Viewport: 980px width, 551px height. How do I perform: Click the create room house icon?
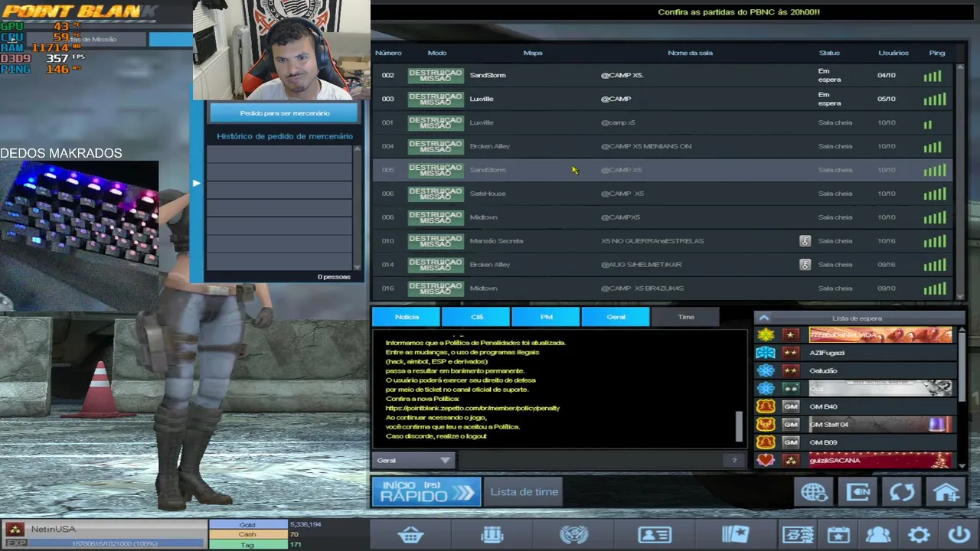point(946,492)
